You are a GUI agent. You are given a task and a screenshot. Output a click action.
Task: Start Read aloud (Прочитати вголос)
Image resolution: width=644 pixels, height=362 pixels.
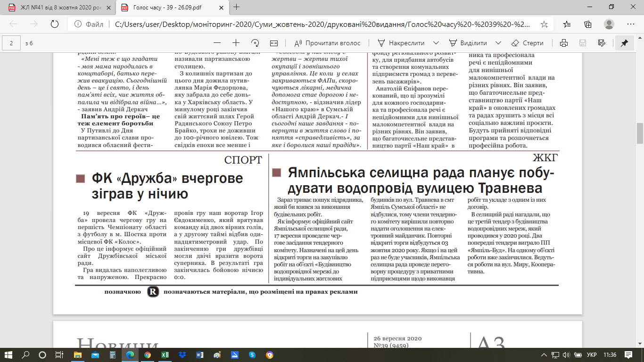327,43
